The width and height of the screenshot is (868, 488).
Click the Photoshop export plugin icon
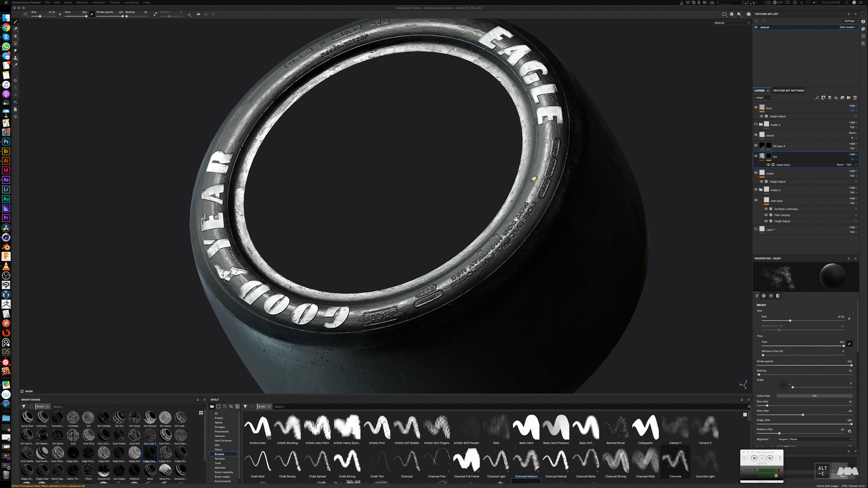click(x=16, y=102)
